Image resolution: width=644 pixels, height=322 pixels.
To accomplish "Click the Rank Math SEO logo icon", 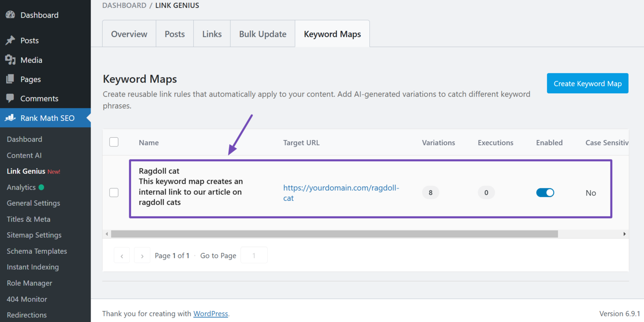I will pyautogui.click(x=10, y=118).
